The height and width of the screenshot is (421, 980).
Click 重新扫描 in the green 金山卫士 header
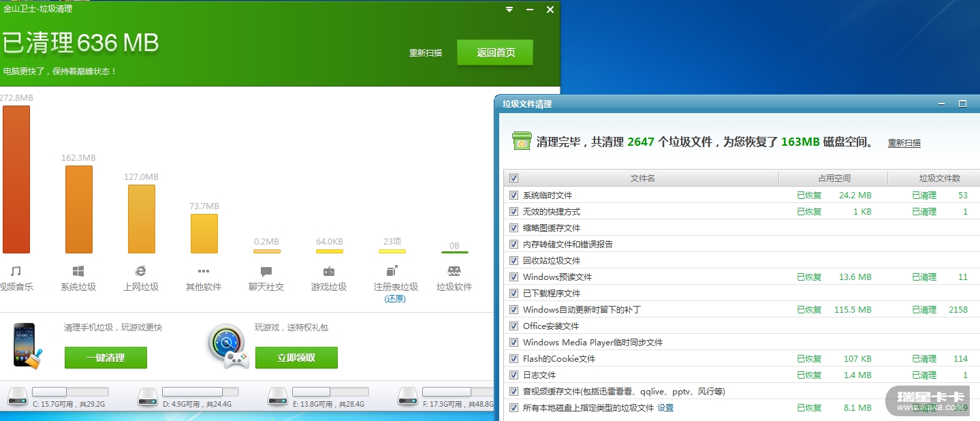[425, 52]
